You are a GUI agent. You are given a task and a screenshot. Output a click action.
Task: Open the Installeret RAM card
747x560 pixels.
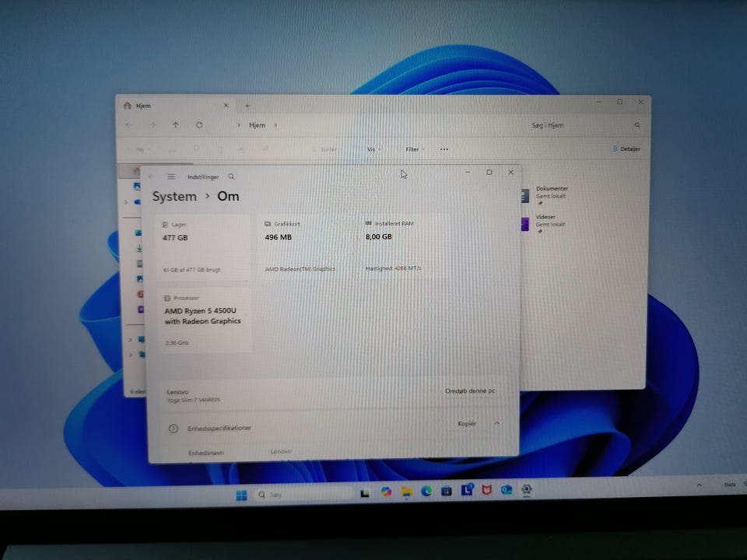(406, 247)
